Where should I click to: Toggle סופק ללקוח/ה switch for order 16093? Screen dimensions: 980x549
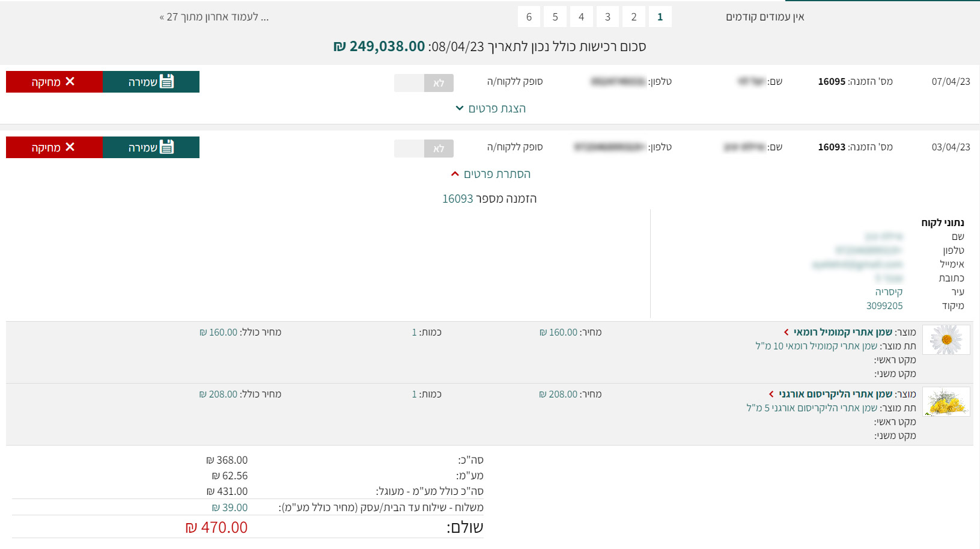pyautogui.click(x=424, y=149)
